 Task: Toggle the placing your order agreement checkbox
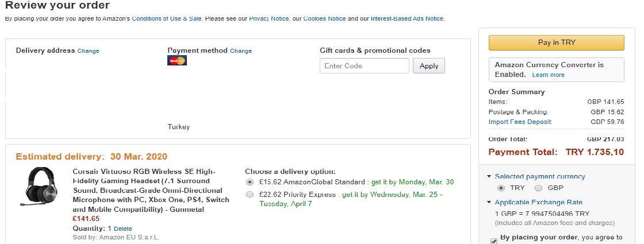click(494, 241)
